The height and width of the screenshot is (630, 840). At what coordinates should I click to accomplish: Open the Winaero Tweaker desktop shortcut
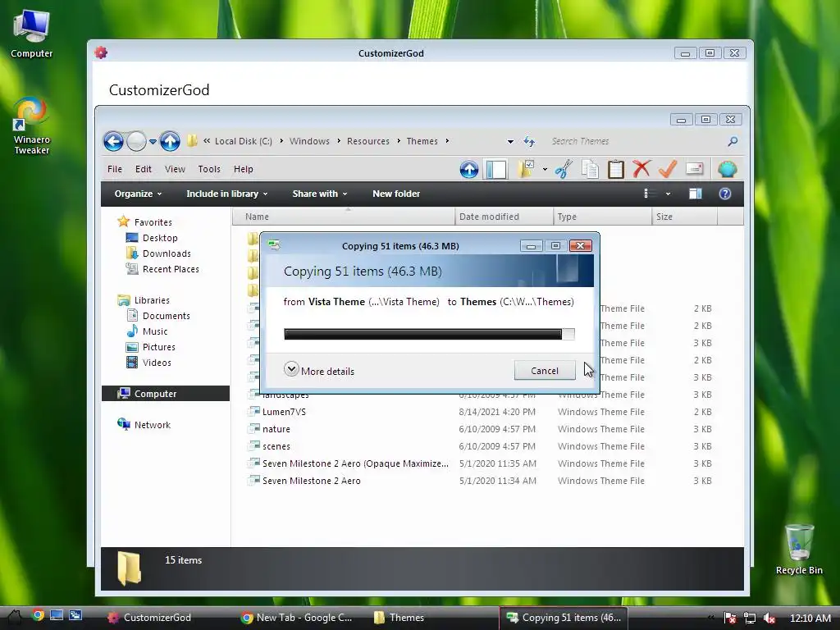tap(31, 126)
